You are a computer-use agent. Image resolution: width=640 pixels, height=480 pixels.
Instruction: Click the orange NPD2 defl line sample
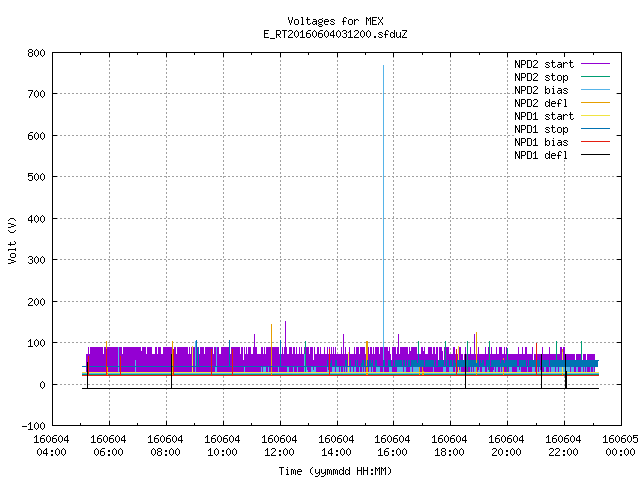coord(595,103)
